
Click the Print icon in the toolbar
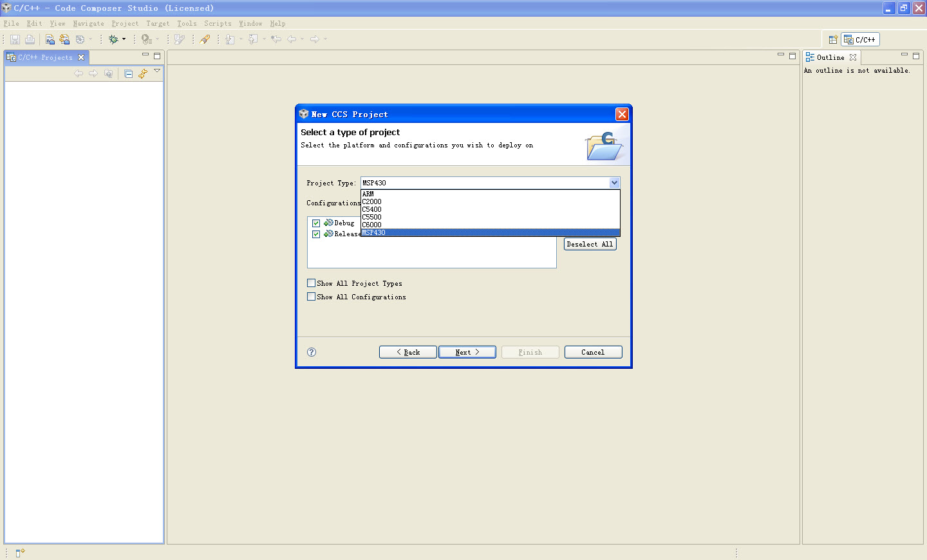point(30,39)
